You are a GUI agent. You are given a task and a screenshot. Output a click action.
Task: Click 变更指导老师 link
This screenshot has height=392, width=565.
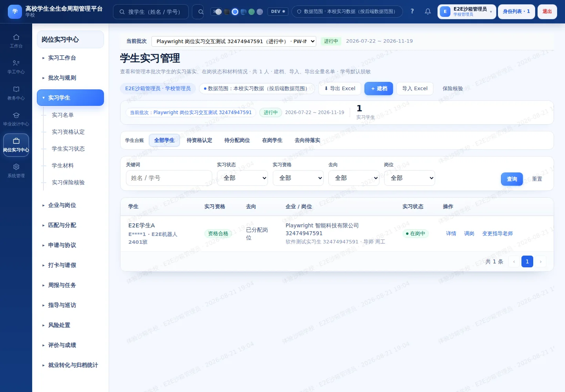pos(498,234)
